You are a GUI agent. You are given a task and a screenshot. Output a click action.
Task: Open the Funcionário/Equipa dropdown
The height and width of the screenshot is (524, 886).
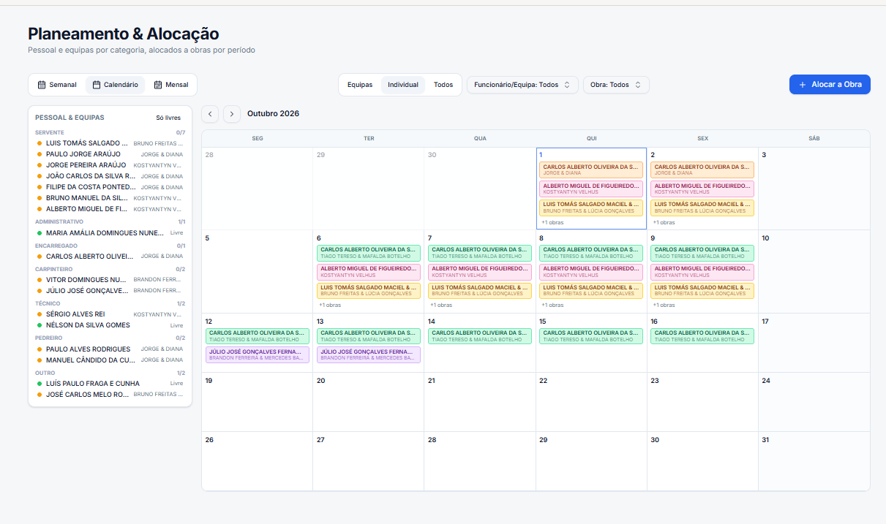click(522, 85)
